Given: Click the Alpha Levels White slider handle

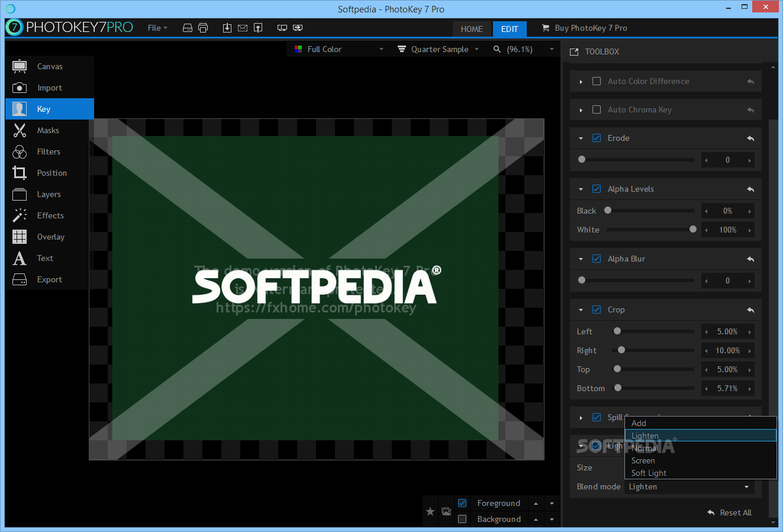Looking at the screenshot, I should 693,229.
